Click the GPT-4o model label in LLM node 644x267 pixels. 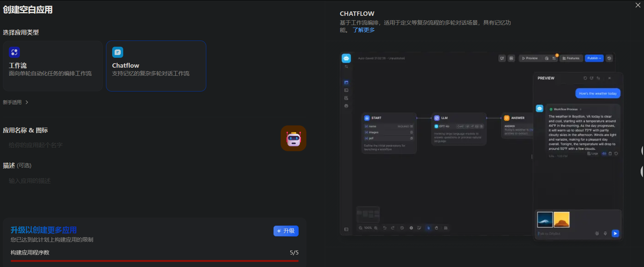click(442, 126)
